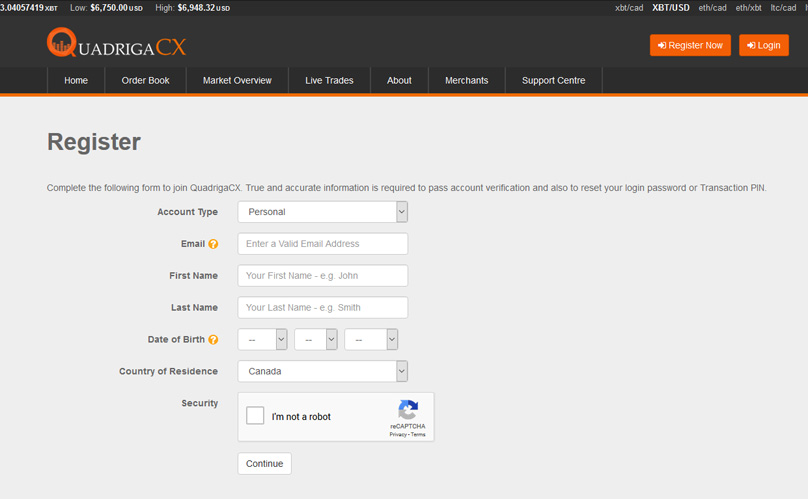Click the Country of Residence label

coord(169,371)
